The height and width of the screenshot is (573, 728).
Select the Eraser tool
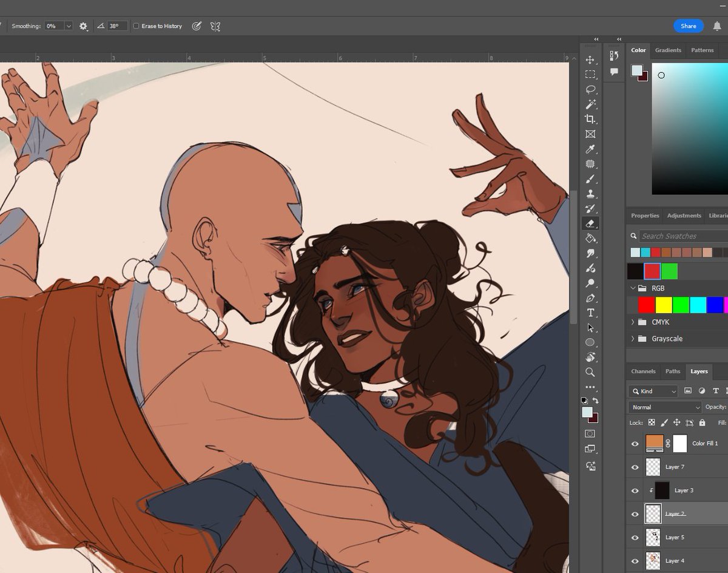(x=590, y=223)
